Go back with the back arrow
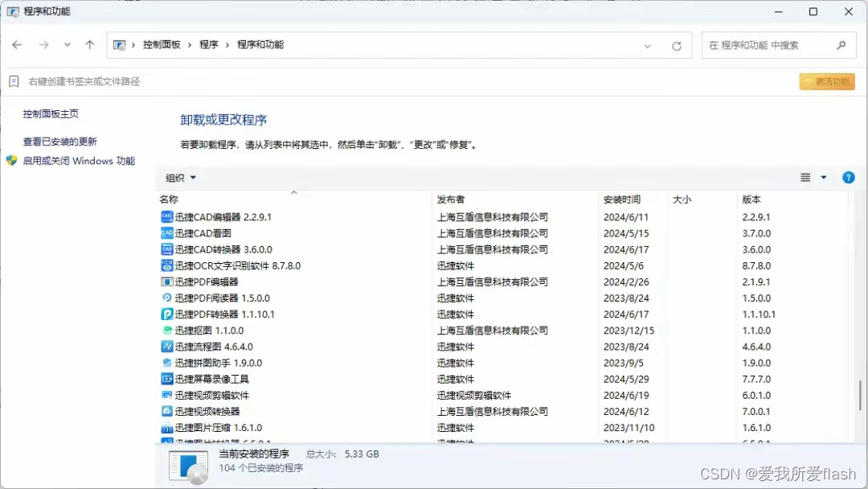The width and height of the screenshot is (868, 489). (x=17, y=45)
